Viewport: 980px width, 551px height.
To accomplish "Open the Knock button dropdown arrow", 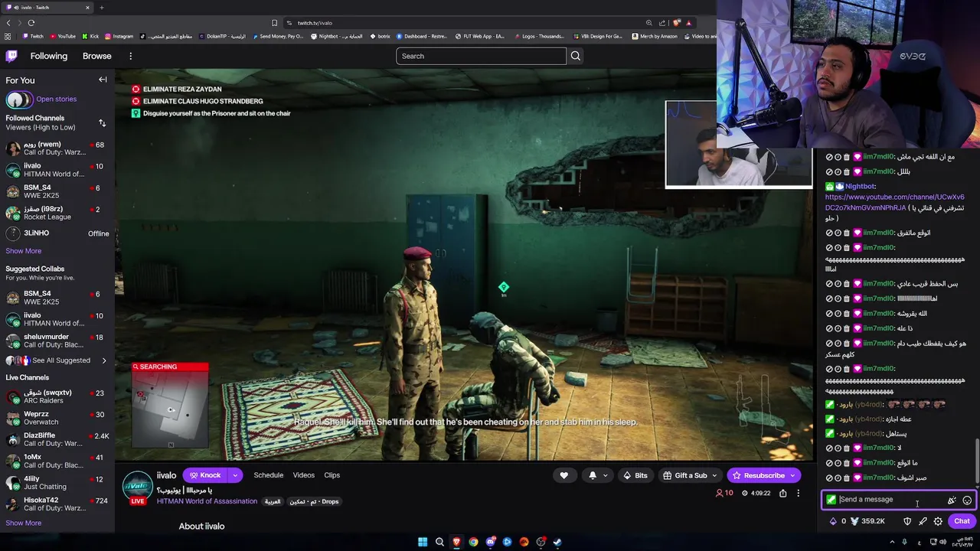I will 235,475.
